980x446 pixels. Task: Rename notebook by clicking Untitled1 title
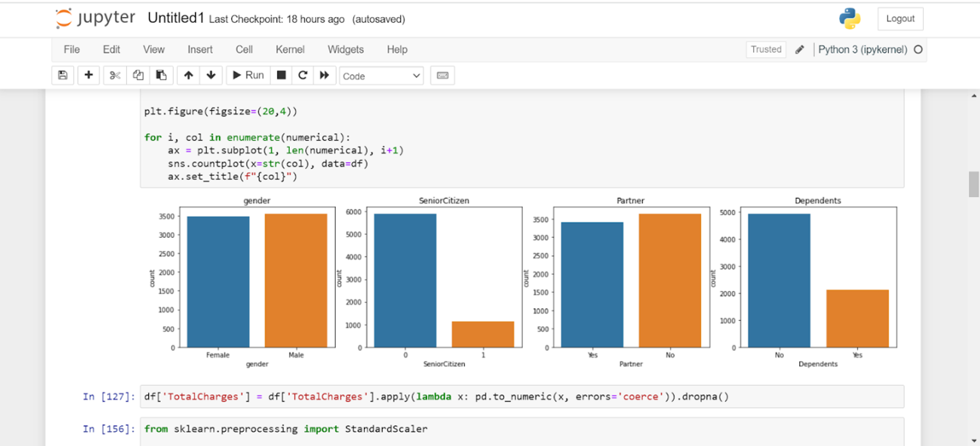pyautogui.click(x=176, y=18)
